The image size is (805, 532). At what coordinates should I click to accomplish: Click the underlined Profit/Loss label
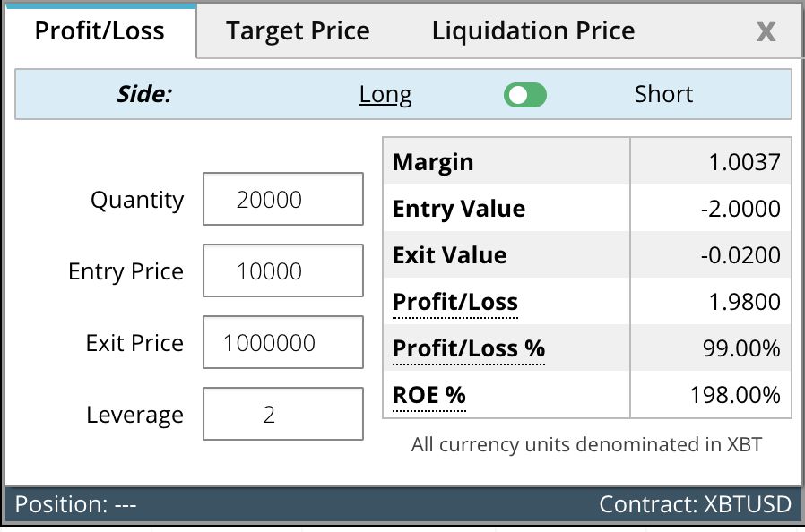coord(454,302)
